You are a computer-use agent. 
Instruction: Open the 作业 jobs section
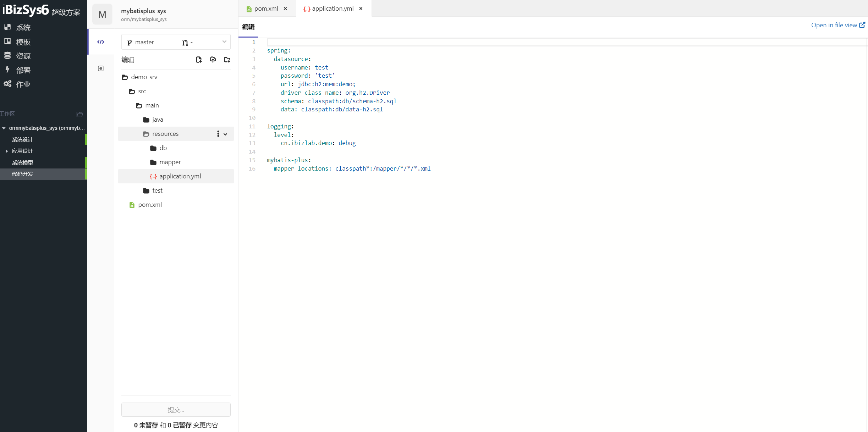point(17,84)
